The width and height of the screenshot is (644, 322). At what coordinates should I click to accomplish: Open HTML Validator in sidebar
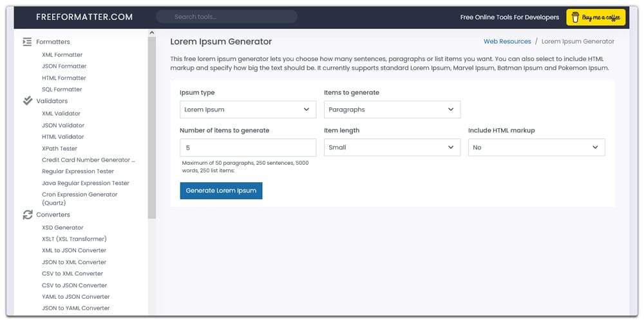[x=63, y=137]
